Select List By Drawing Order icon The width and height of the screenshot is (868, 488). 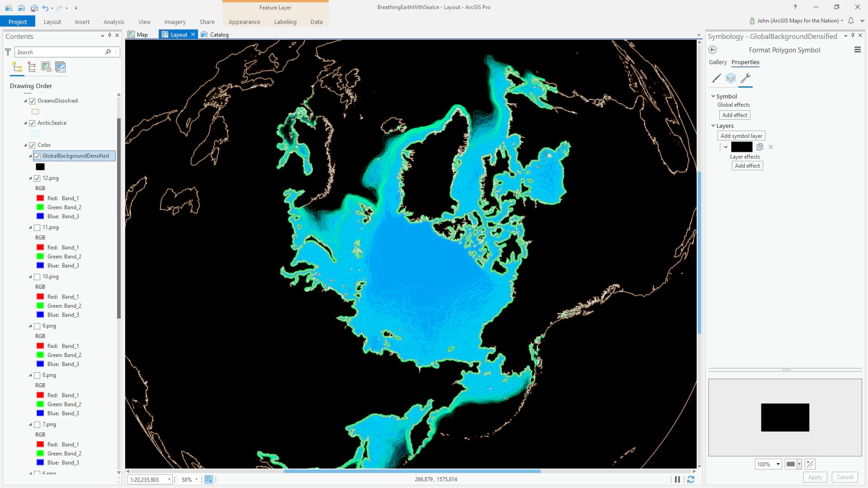coord(17,67)
